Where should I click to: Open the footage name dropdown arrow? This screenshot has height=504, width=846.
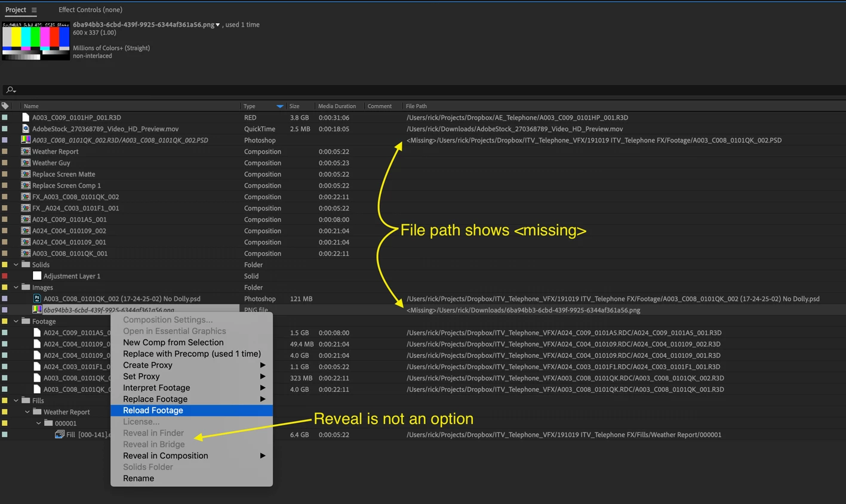click(218, 25)
